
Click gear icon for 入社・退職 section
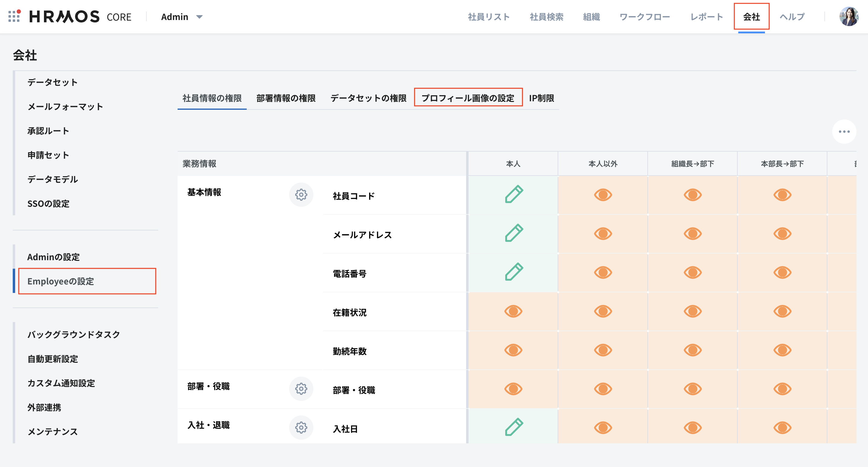(301, 428)
